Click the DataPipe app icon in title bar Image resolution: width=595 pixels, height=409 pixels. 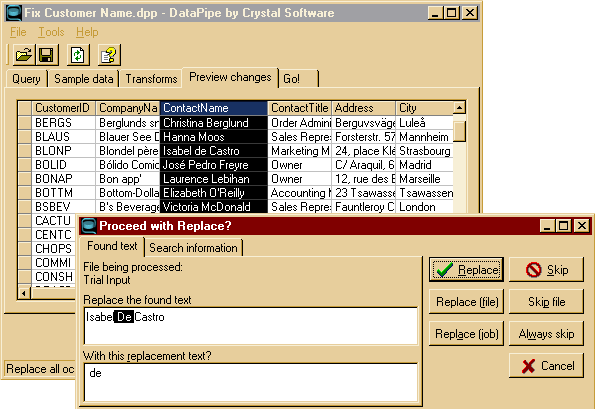14,13
